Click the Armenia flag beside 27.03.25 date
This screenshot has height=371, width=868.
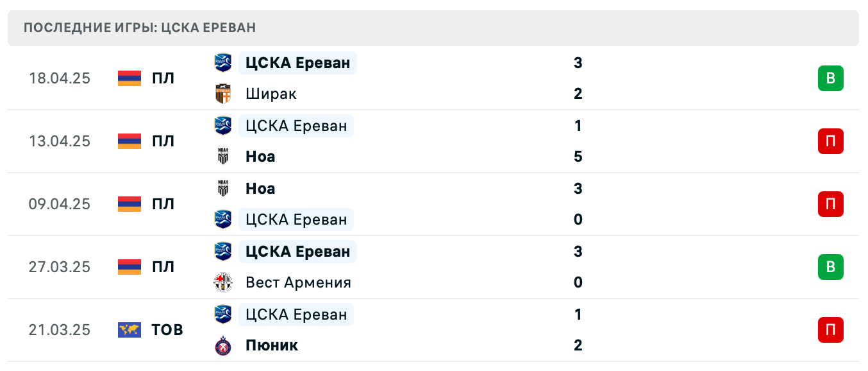point(129,267)
